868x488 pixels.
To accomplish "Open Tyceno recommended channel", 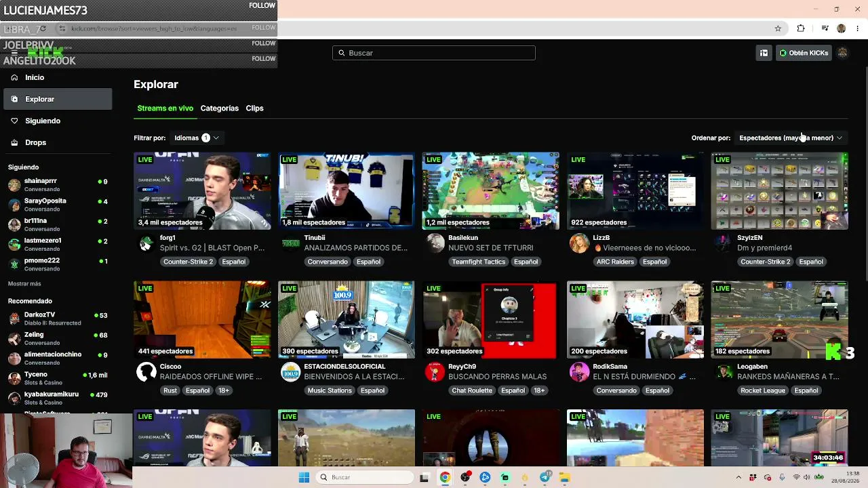I will point(58,378).
